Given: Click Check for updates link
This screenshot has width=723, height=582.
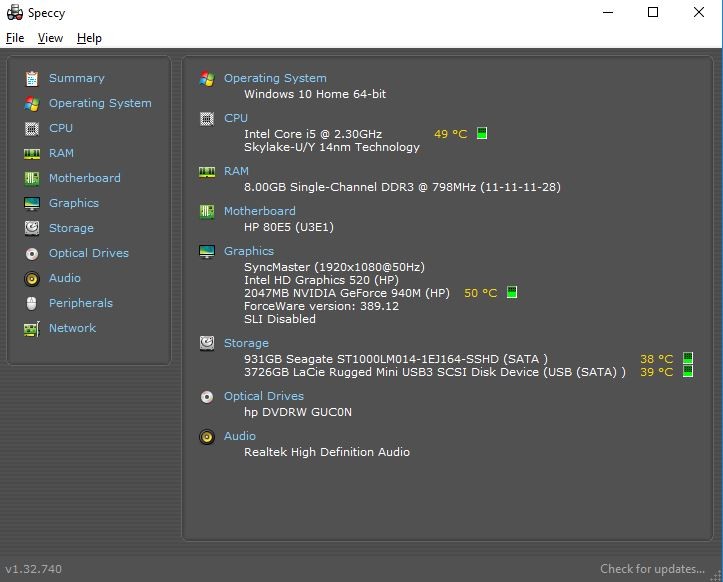Looking at the screenshot, I should tap(652, 569).
